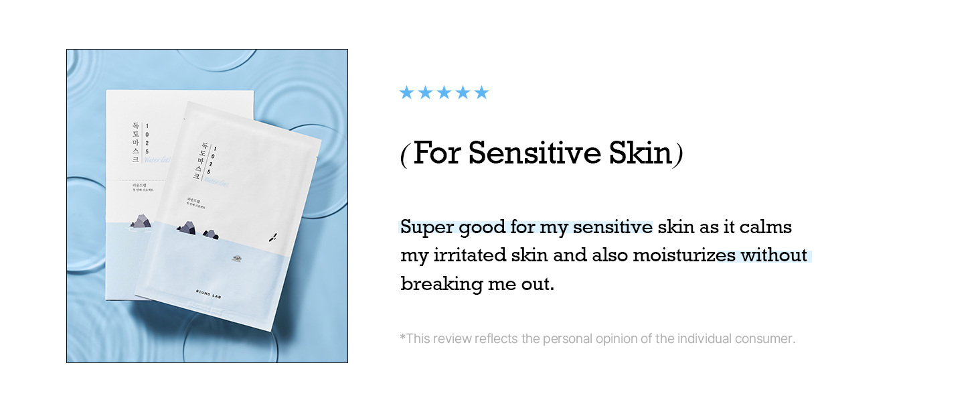Click the rock island illustration on back packet
Screen dimensions: 980x402
coord(141,221)
